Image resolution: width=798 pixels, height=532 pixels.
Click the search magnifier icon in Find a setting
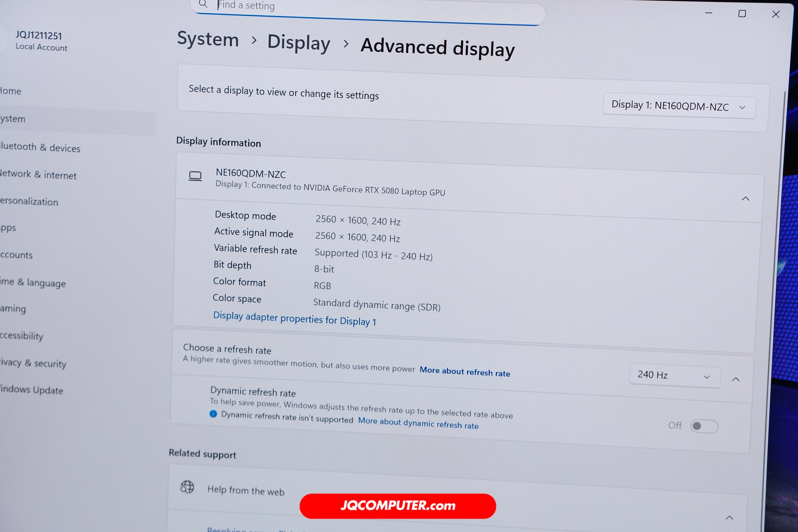pyautogui.click(x=203, y=4)
